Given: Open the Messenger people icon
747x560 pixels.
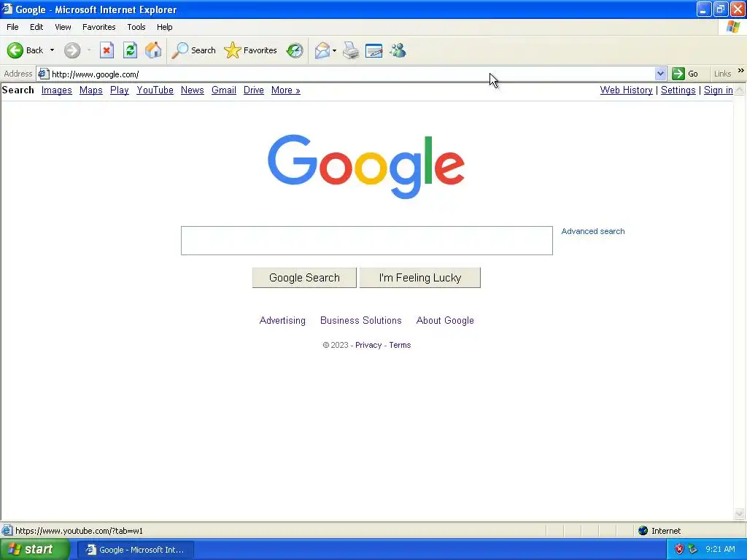Looking at the screenshot, I should point(398,50).
